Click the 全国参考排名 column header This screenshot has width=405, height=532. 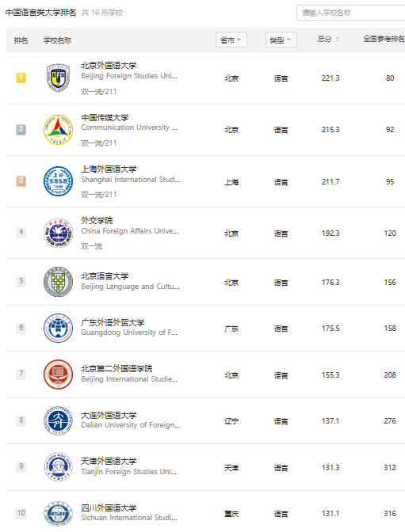tap(384, 39)
